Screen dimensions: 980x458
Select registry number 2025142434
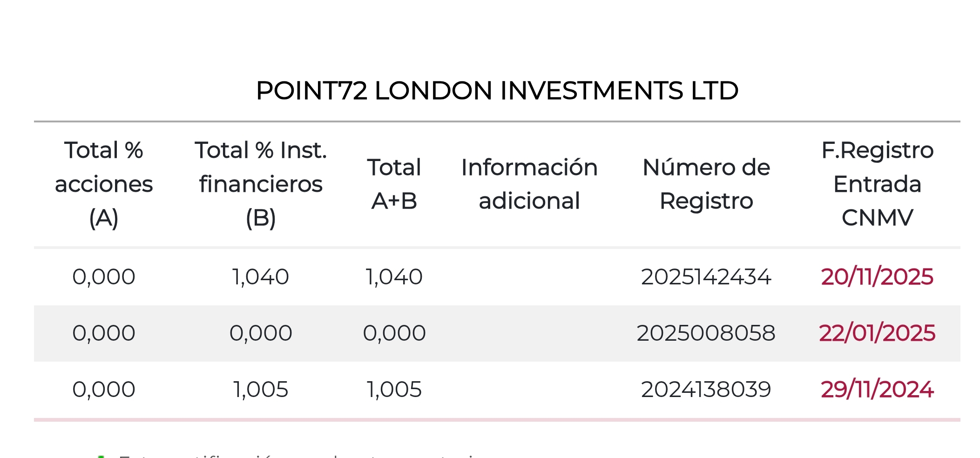pyautogui.click(x=706, y=277)
